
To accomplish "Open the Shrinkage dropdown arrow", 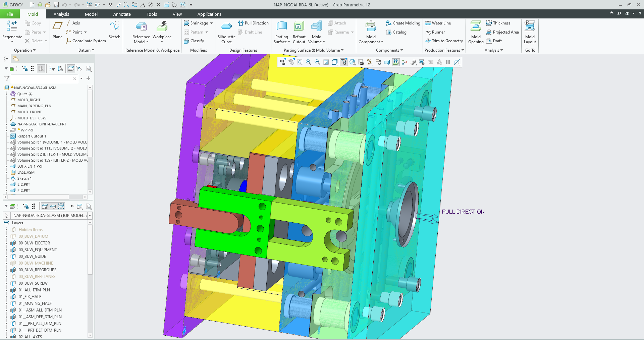I will tap(211, 23).
